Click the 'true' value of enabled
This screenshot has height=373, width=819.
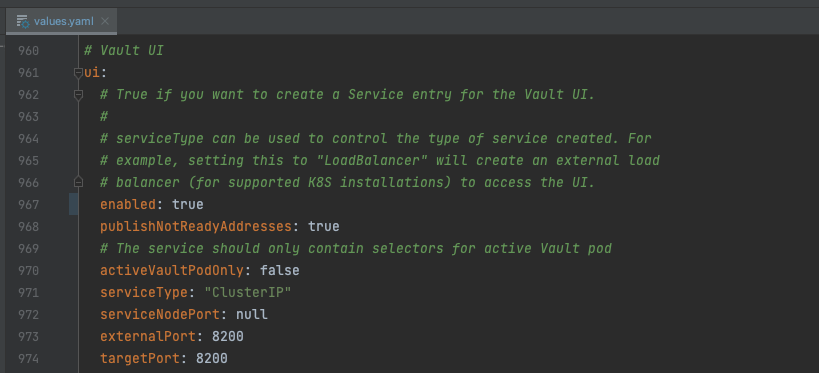click(x=188, y=204)
